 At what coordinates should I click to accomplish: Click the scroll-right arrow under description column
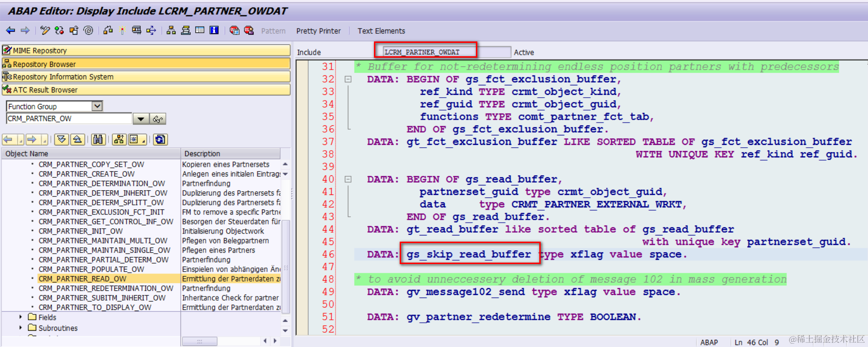pyautogui.click(x=275, y=341)
